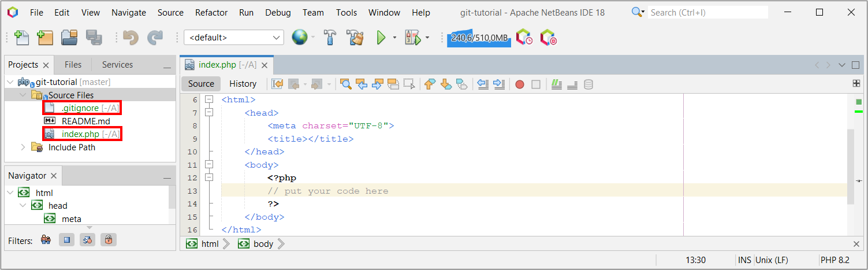
Task: Click the Profile IDE icon
Action: click(524, 38)
